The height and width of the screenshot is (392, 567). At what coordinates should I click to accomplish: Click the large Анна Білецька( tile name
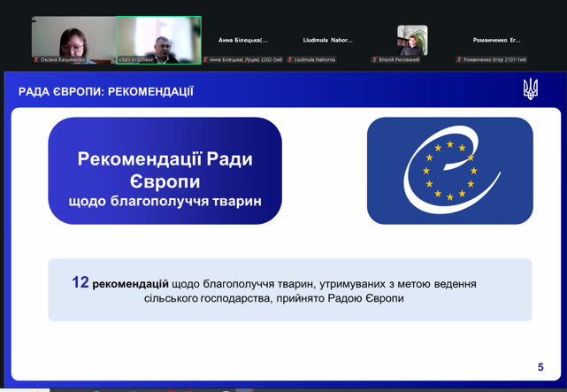[x=243, y=40]
